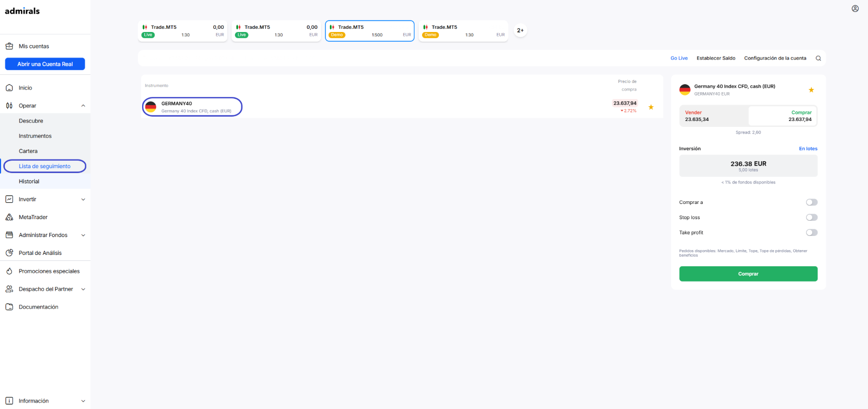Click the Inicio home icon
The image size is (868, 409).
(9, 88)
